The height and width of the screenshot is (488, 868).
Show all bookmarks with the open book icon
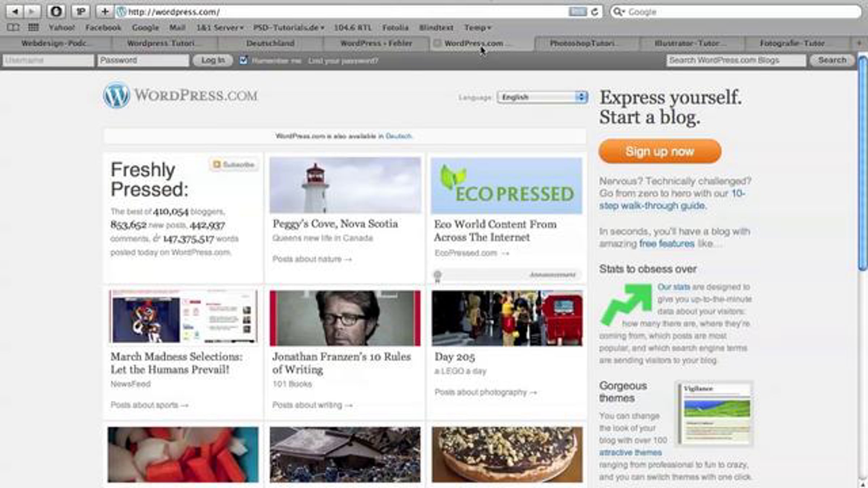(x=13, y=27)
